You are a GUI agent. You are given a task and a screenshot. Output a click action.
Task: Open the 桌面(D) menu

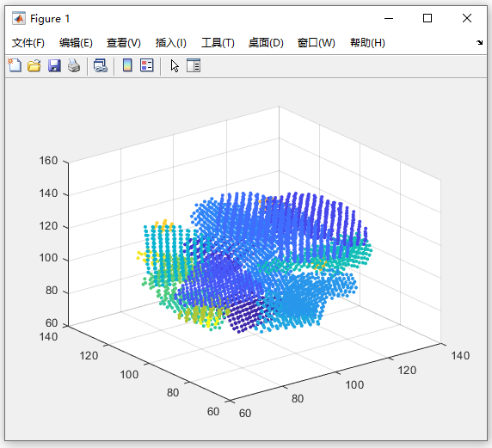[x=266, y=43]
